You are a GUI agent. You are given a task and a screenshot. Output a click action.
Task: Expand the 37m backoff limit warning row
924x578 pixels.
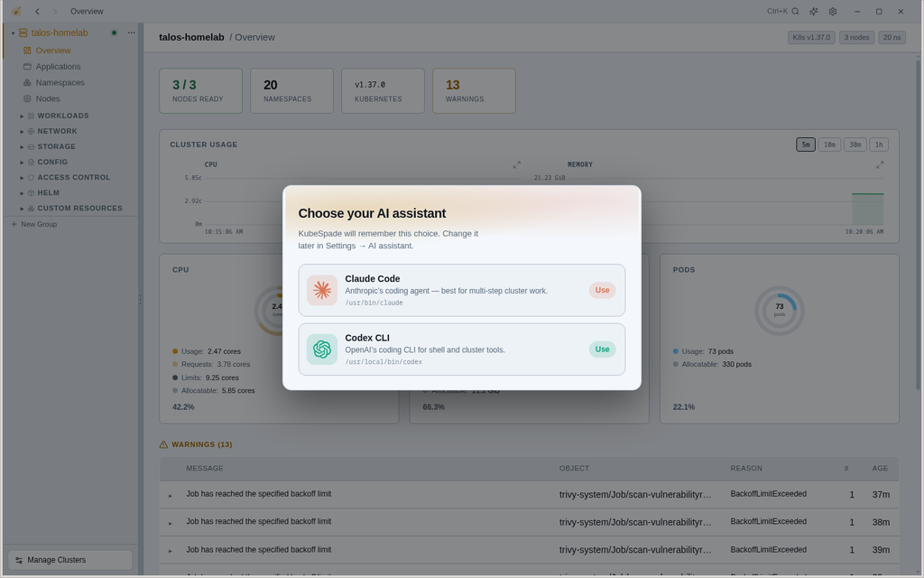coord(171,496)
